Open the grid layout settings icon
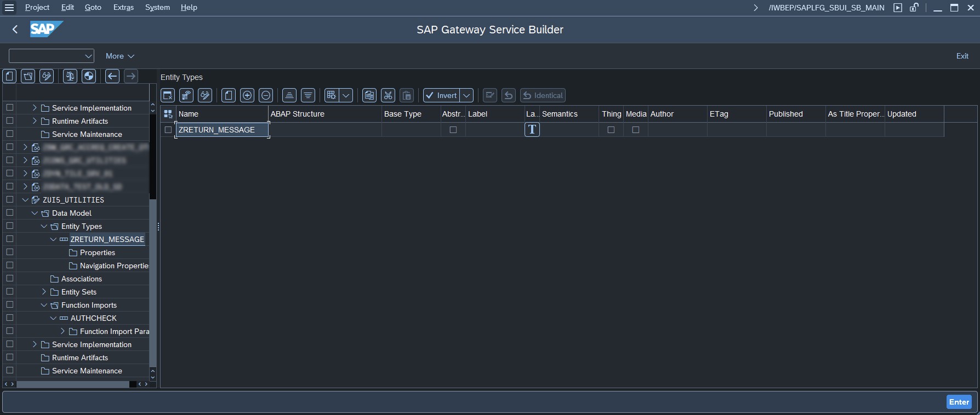The width and height of the screenshot is (980, 415). [332, 95]
